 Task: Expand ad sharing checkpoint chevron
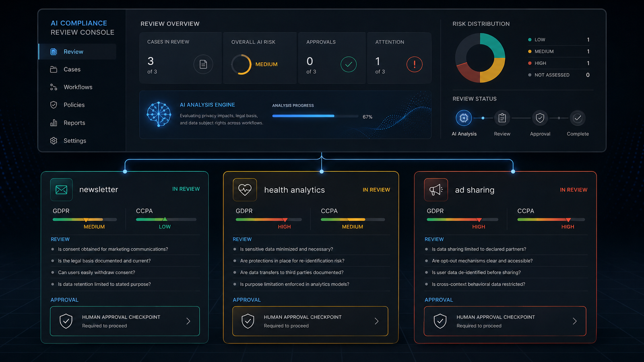(x=575, y=321)
